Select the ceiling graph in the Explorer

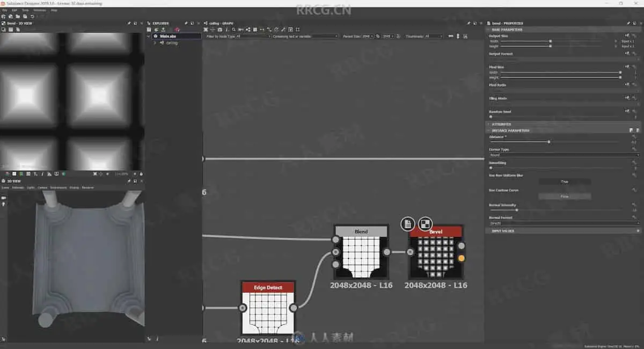(x=172, y=42)
